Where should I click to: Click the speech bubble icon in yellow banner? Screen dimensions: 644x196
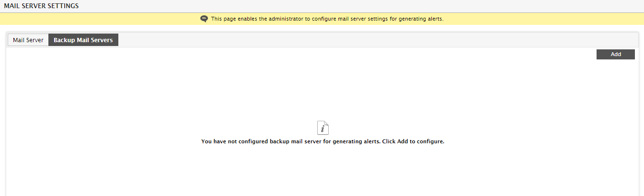(204, 19)
